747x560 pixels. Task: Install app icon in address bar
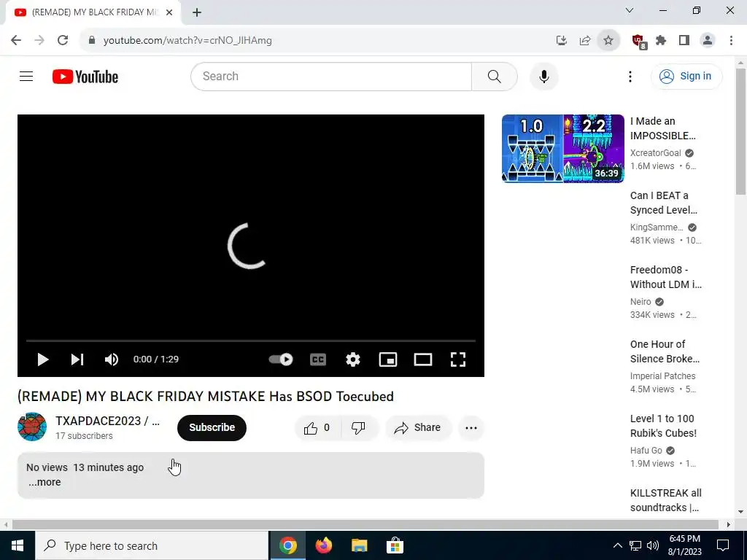(561, 41)
